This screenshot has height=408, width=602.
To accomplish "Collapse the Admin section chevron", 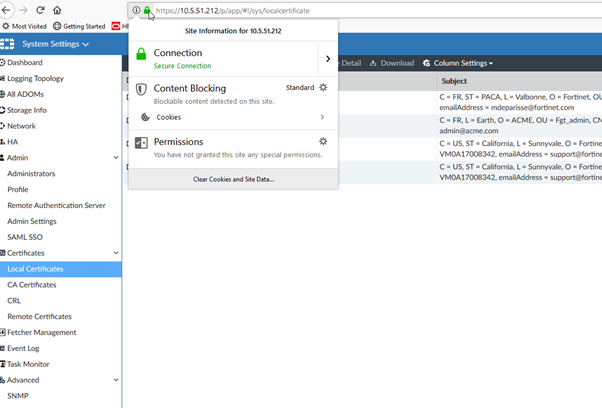I will pyautogui.click(x=116, y=158).
